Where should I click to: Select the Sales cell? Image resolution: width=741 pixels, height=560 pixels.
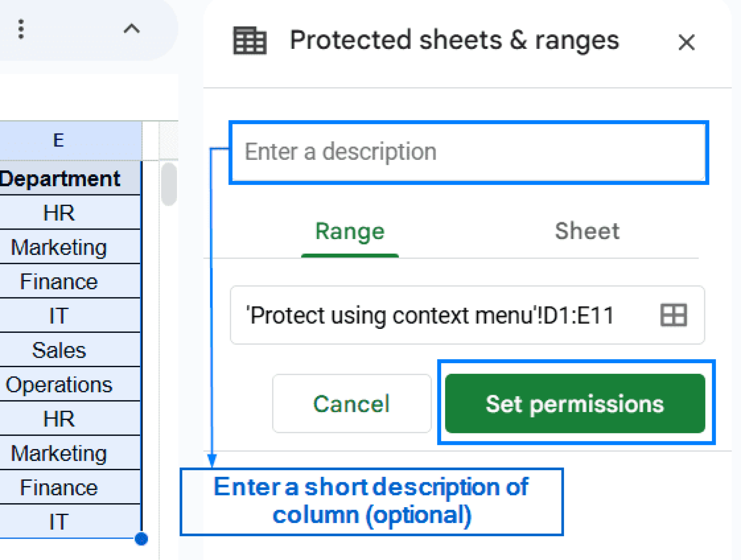tap(59, 349)
